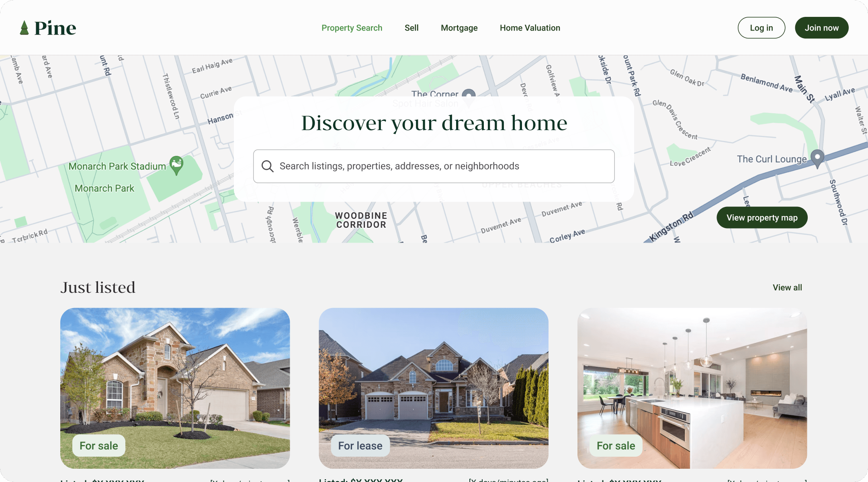Click the third listed interior thumbnail
Image resolution: width=868 pixels, height=482 pixels.
coord(692,388)
